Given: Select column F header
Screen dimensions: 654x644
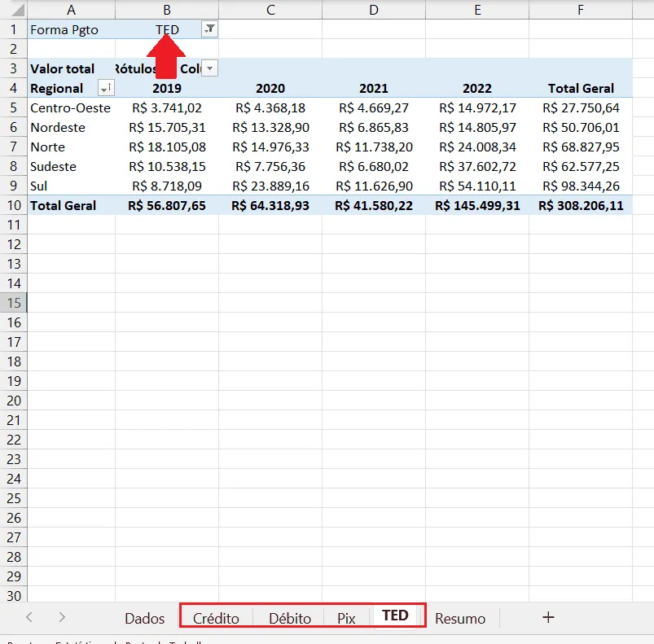Looking at the screenshot, I should [581, 10].
